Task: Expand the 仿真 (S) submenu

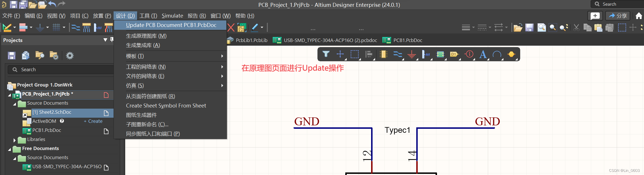Action: click(222, 86)
